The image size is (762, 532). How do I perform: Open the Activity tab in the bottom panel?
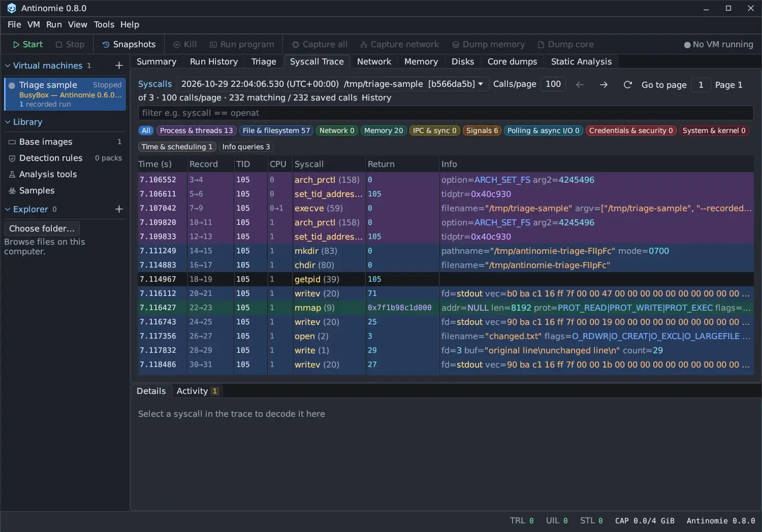pyautogui.click(x=197, y=391)
